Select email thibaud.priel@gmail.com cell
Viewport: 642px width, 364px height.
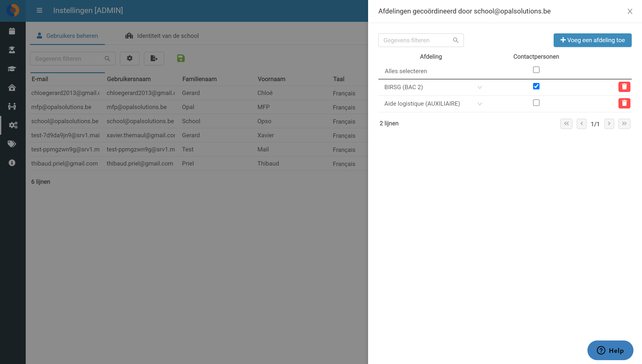[x=65, y=163]
